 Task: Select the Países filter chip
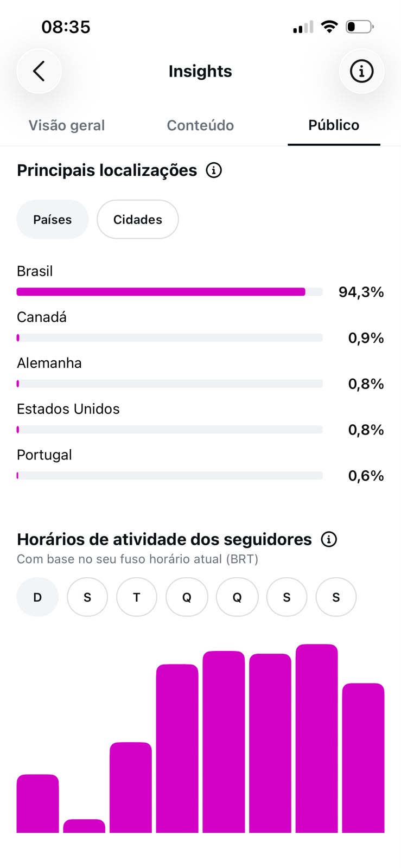53,219
